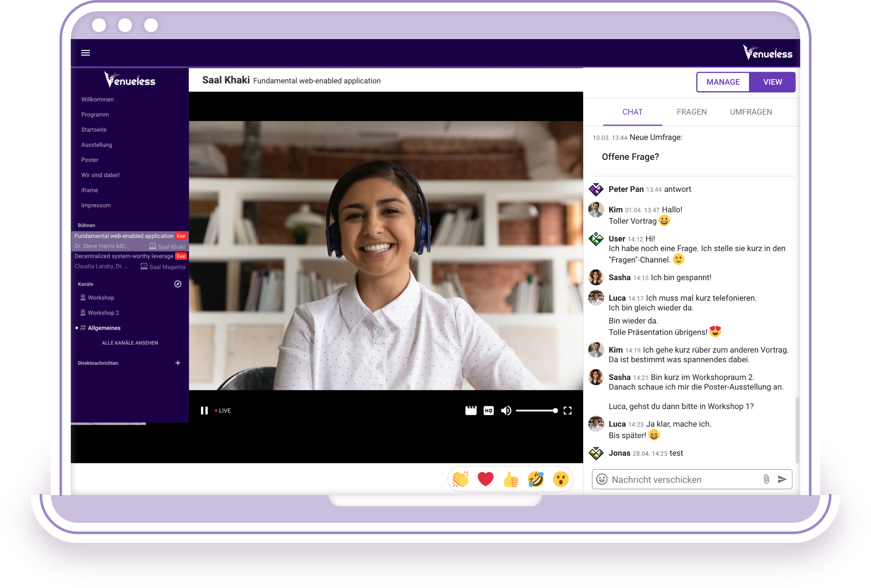Screen dimensions: 871x588
Task: Jump to LIVE indicator in player
Action: click(223, 410)
